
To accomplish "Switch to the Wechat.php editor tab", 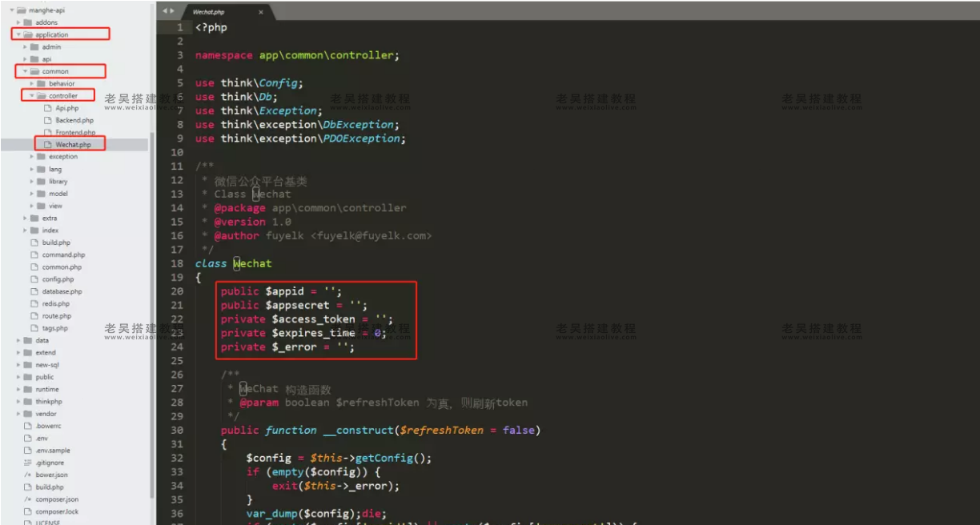I will point(211,12).
